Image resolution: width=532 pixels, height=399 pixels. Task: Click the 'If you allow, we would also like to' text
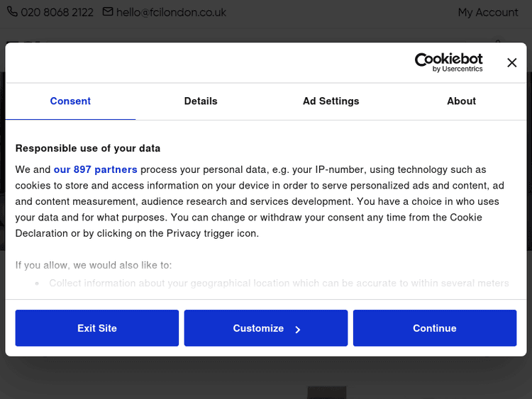pos(94,265)
